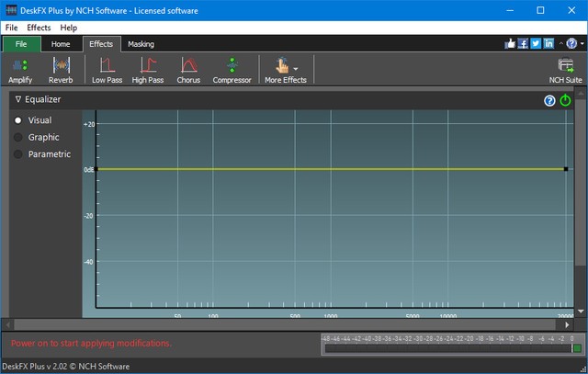Screen dimensions: 588x374
Task: Choose the Parametric equalizer mode
Action: (18, 154)
